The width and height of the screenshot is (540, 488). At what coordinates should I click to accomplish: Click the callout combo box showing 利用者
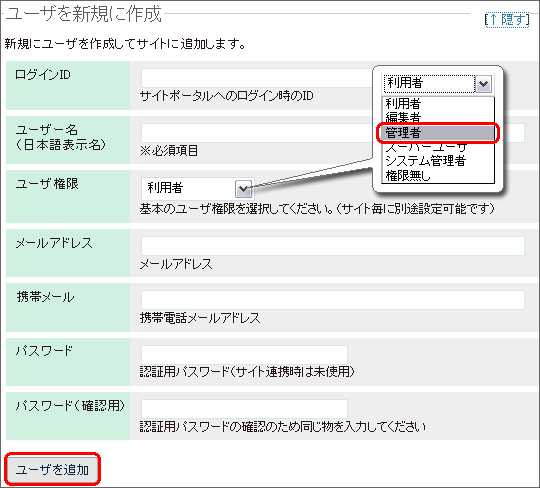438,84
